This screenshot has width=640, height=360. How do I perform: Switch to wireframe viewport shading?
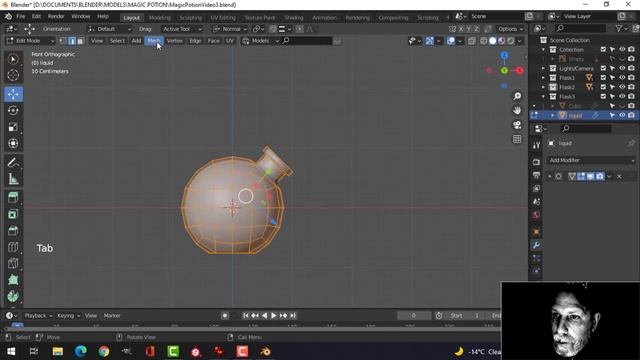tap(484, 41)
